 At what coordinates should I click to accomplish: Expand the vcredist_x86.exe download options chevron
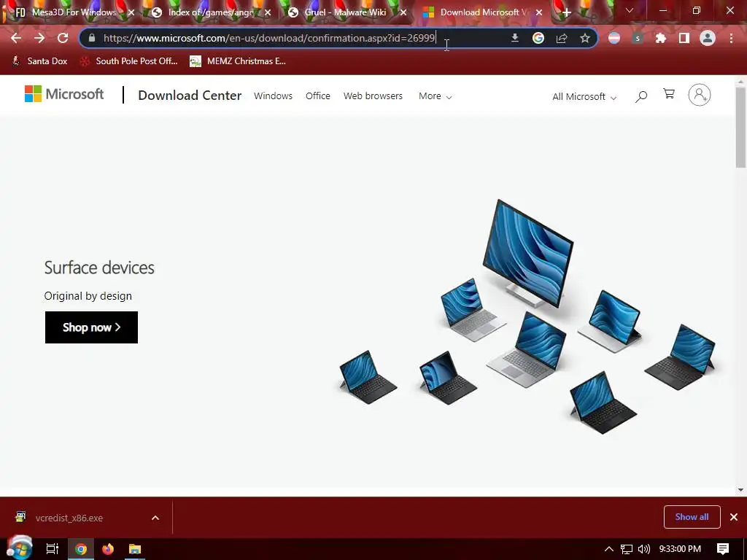pos(155,518)
